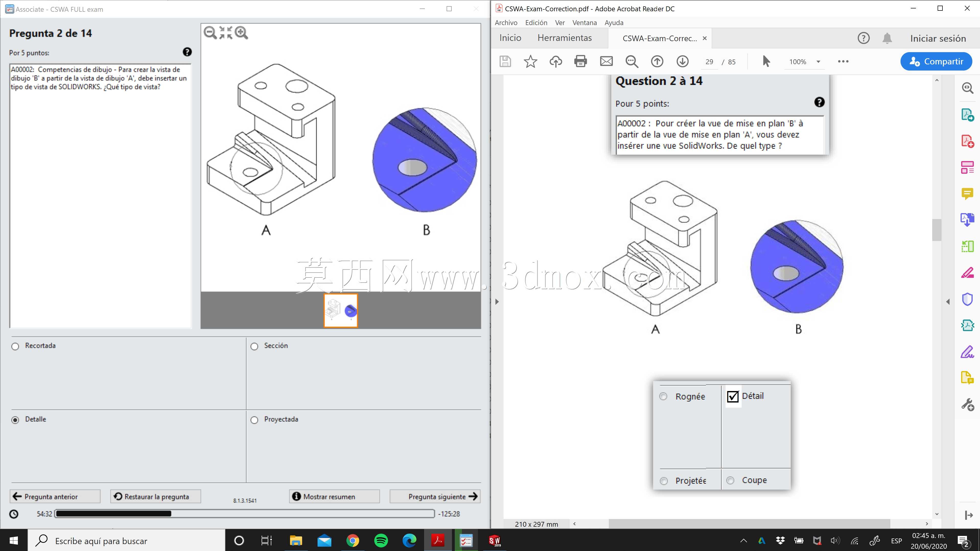
Task: Switch to the Inicio tab in Acrobat
Action: tap(510, 38)
